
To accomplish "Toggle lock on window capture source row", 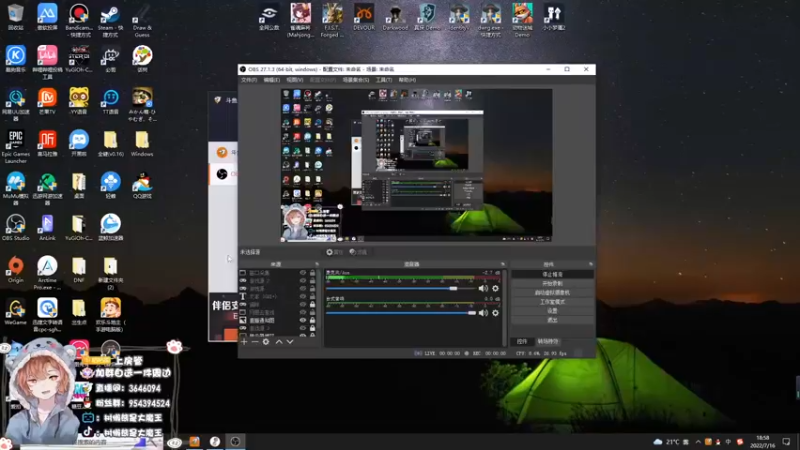I will [312, 273].
